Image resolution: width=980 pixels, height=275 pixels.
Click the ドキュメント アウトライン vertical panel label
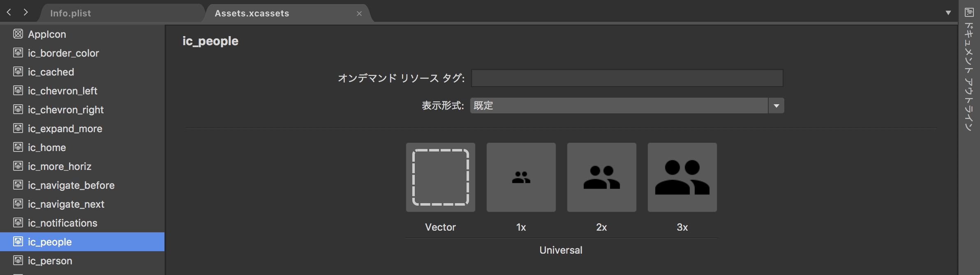(x=969, y=77)
